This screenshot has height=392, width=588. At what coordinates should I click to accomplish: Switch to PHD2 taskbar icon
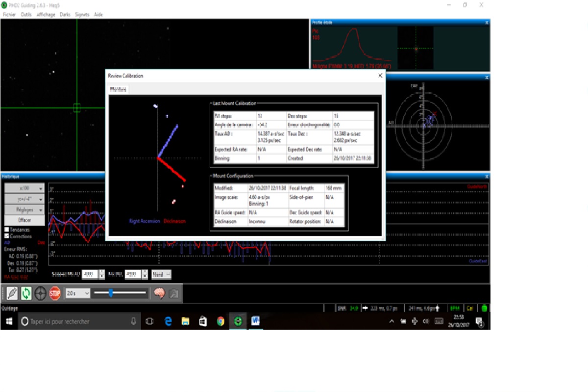tap(238, 321)
